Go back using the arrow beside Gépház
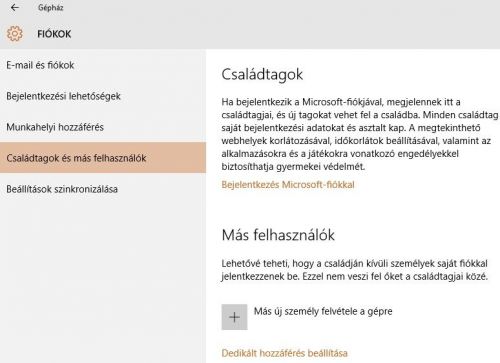Viewport: 500px width, 363px height. coord(15,7)
